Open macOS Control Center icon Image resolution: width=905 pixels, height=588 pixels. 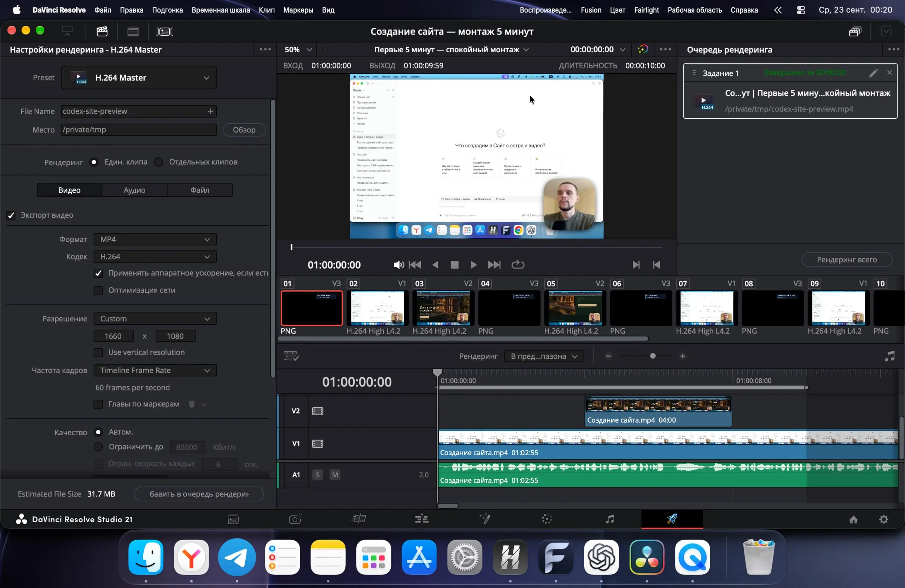pos(801,10)
